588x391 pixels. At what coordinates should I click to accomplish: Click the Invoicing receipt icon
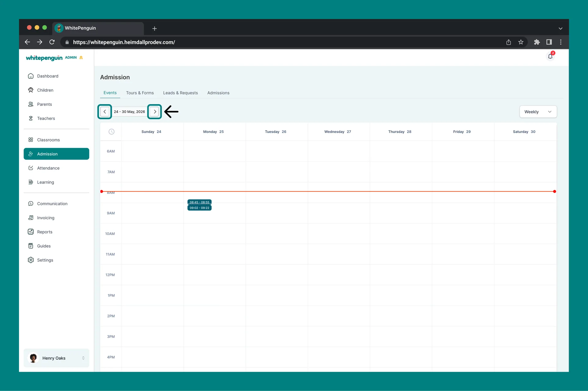31,218
